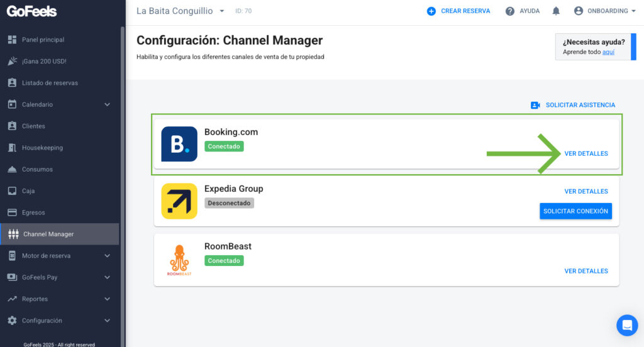The height and width of the screenshot is (347, 644).
Task: Click Solicitar Asistencia link text
Action: pyautogui.click(x=580, y=105)
